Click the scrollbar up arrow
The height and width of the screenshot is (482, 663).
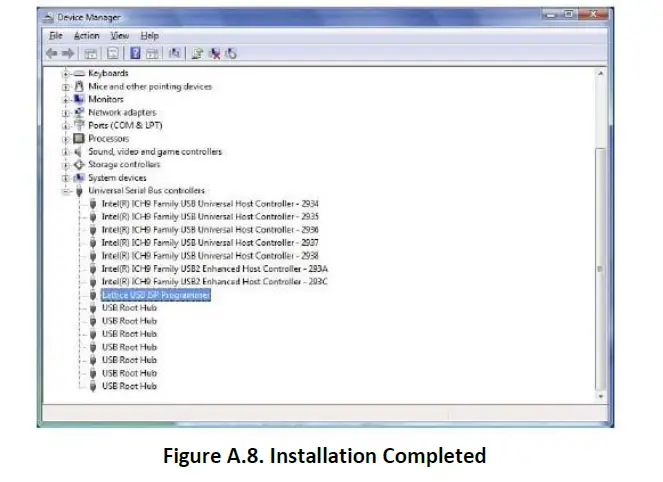pyautogui.click(x=600, y=74)
